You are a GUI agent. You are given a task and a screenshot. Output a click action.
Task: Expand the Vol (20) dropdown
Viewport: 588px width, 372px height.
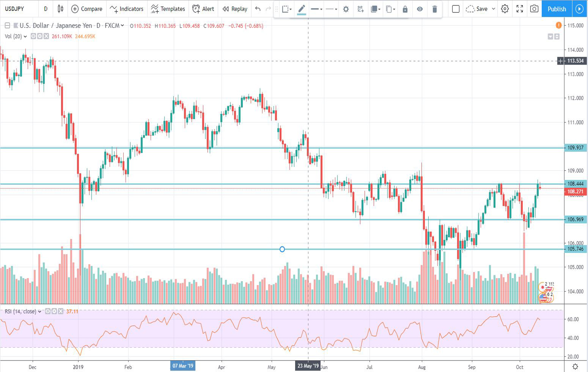pos(25,36)
